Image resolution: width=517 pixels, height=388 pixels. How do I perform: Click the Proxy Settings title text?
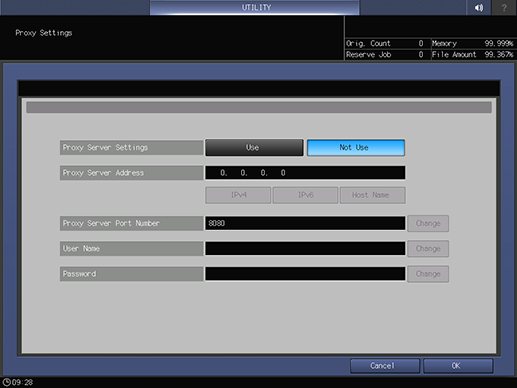(x=44, y=33)
